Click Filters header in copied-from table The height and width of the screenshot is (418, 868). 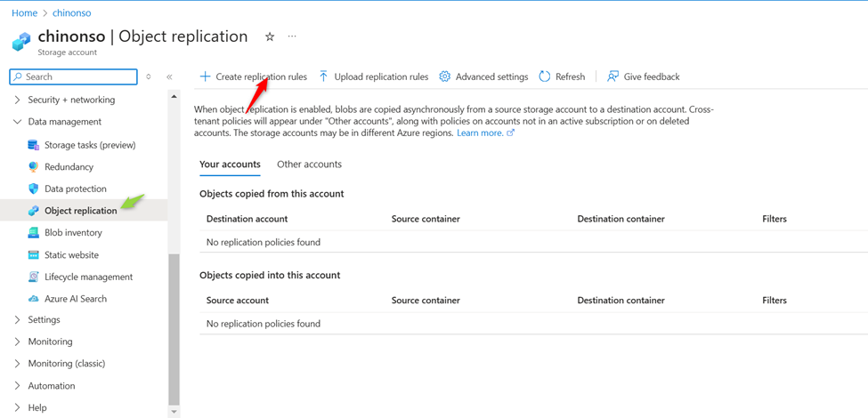pos(775,219)
